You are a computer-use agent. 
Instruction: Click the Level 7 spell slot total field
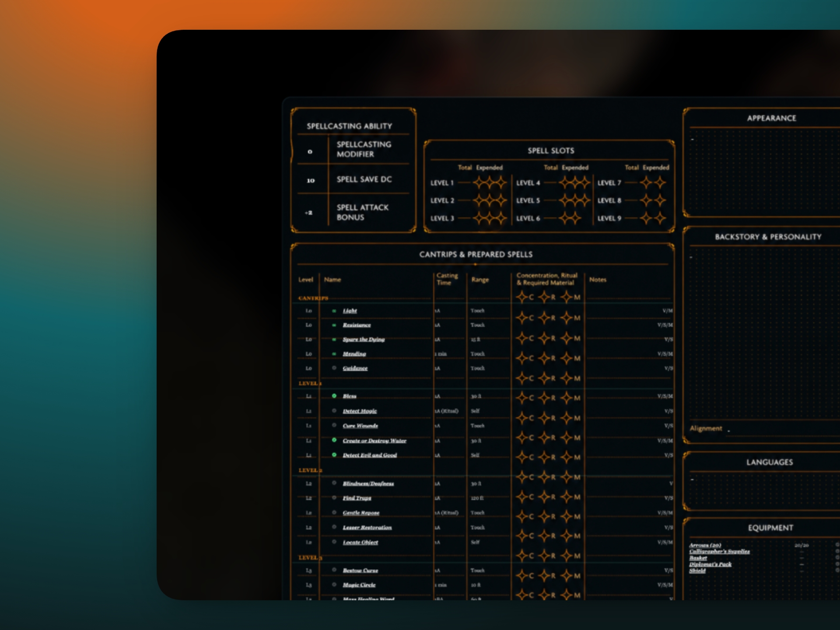631,183
